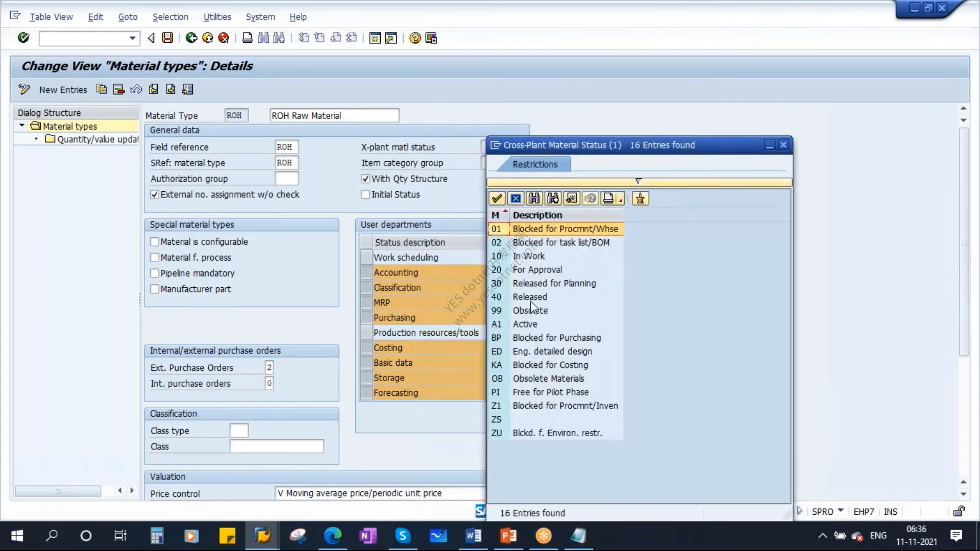Click the New Entries button
This screenshot has height=551, width=980.
pos(63,90)
